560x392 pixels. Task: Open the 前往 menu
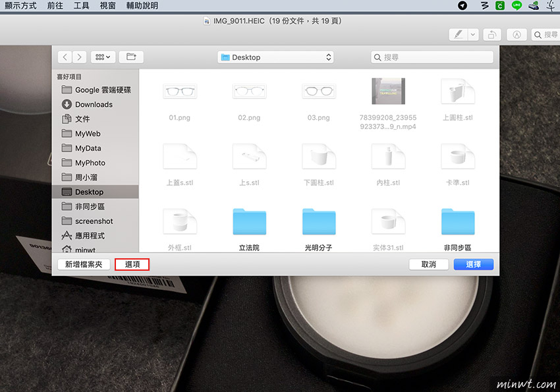pos(55,5)
